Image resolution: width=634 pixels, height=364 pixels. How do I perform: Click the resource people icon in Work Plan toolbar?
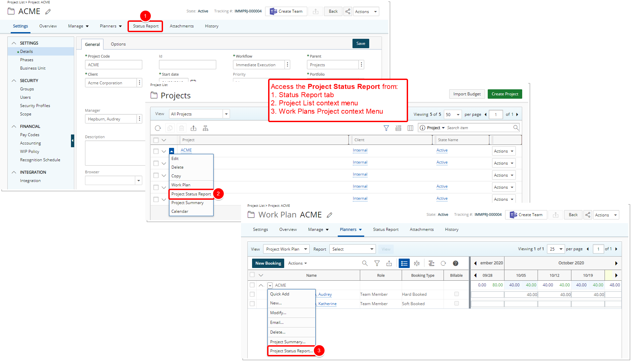click(x=417, y=263)
